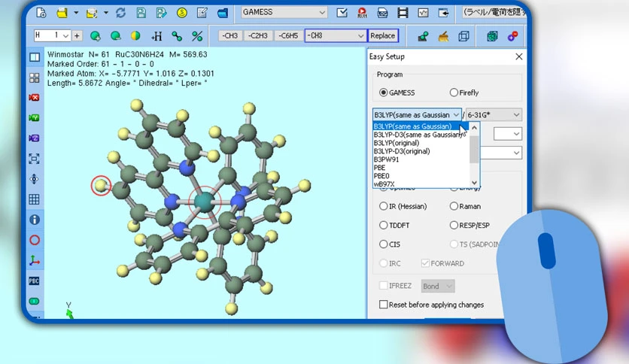Open the PBC sidebar icon
629x364 pixels.
tap(34, 281)
